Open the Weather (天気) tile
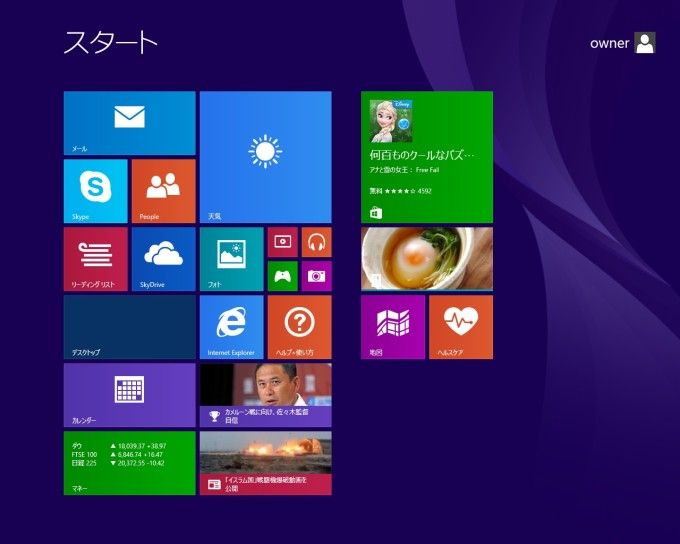This screenshot has height=544, width=680. [x=265, y=157]
